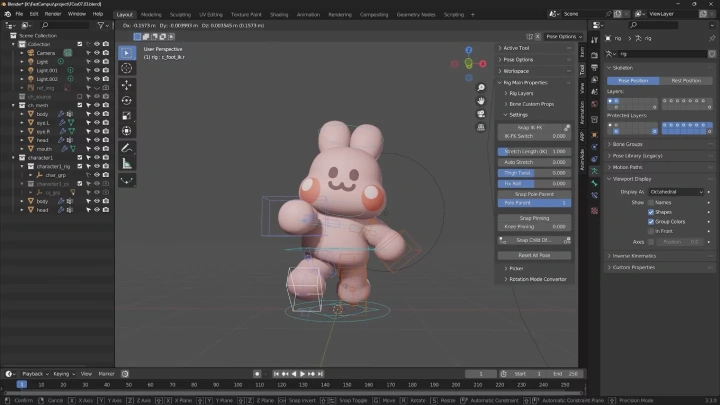Open the Render properties tab icon
This screenshot has width=720, height=405.
tap(595, 56)
